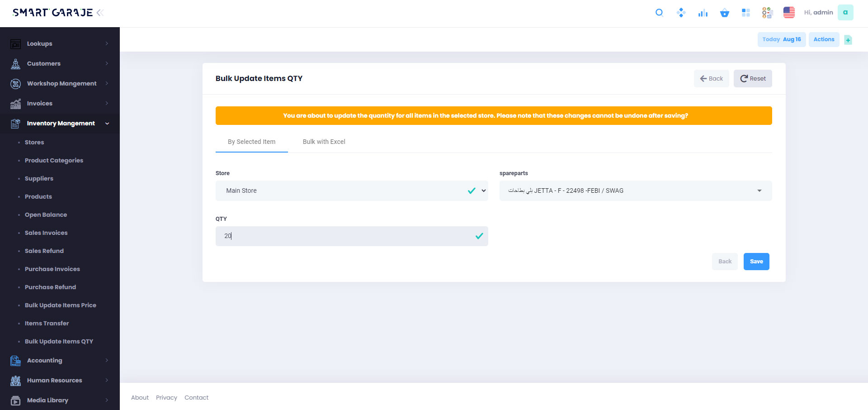Click the blue Save button
Image resolution: width=868 pixels, height=410 pixels.
coord(756,262)
